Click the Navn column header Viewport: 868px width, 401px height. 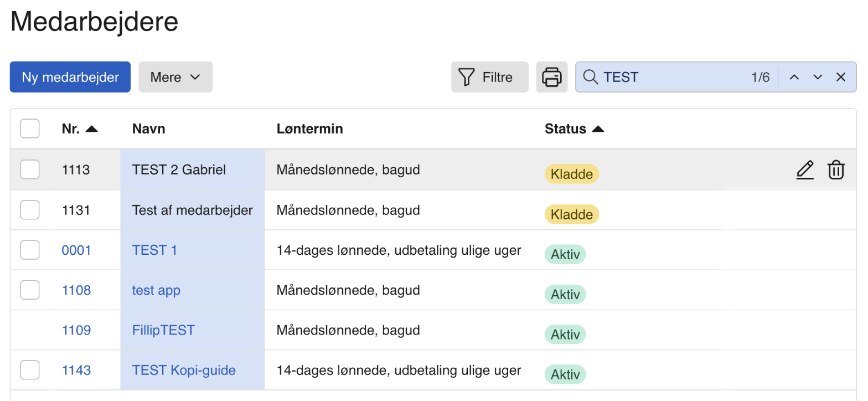149,129
